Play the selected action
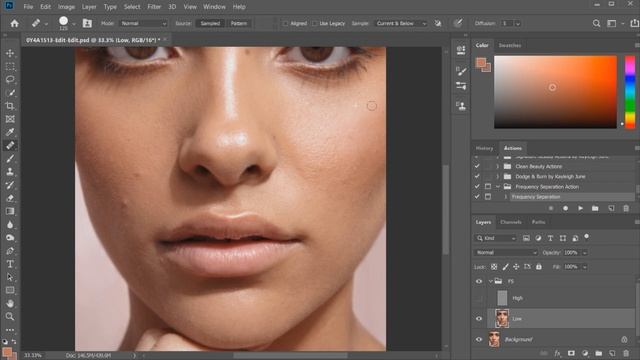The width and height of the screenshot is (640, 360). pyautogui.click(x=580, y=208)
